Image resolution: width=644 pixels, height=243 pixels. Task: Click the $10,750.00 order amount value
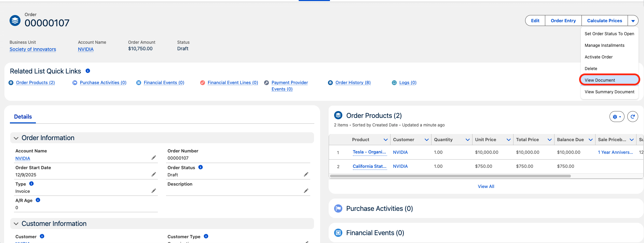click(x=140, y=49)
